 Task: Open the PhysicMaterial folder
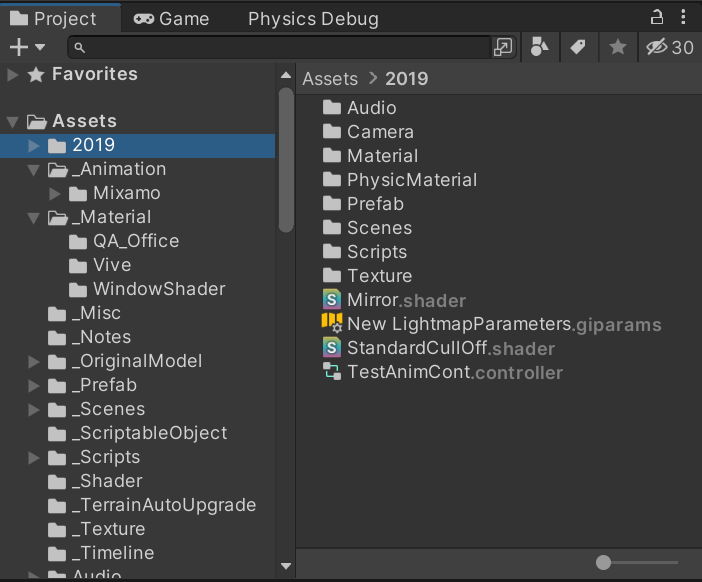pyautogui.click(x=400, y=180)
